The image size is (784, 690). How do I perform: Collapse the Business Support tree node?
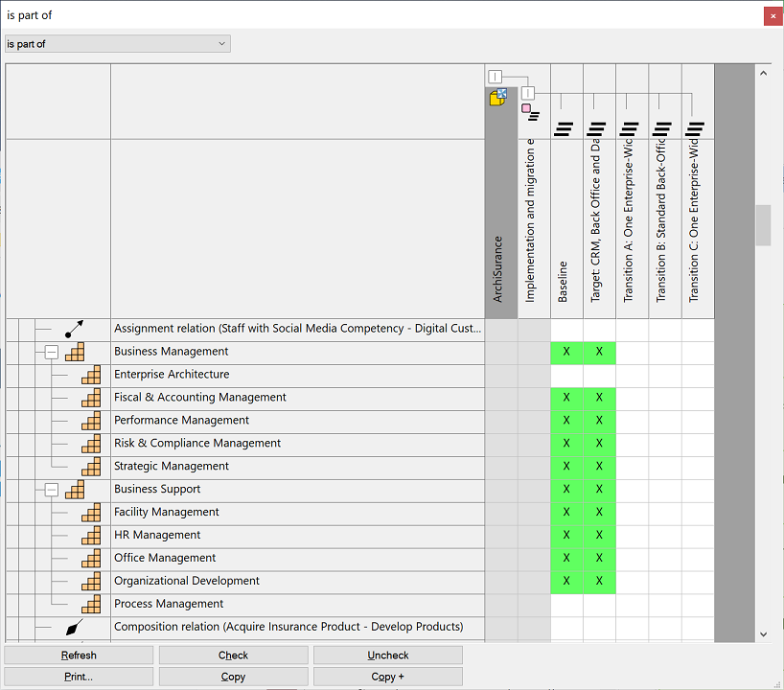tap(52, 490)
